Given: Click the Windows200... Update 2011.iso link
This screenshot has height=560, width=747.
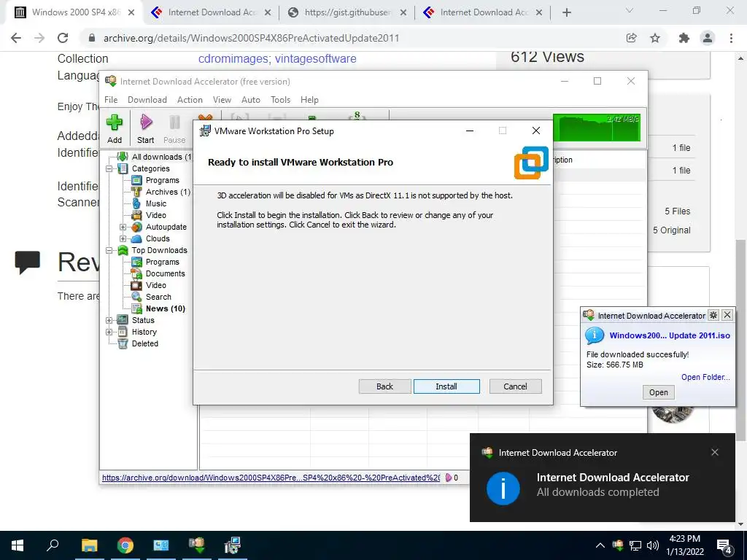Looking at the screenshot, I should coord(670,335).
